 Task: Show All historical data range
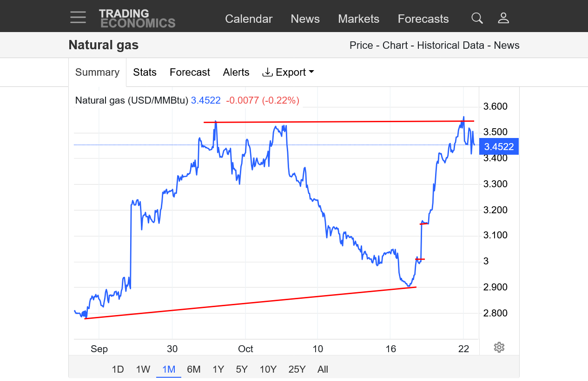coord(323,369)
